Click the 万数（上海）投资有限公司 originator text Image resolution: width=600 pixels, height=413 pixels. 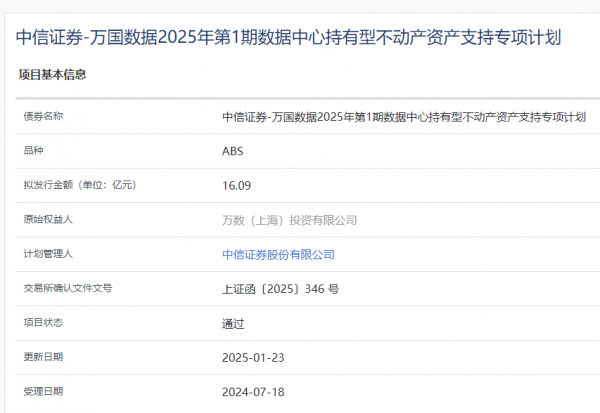289,220
